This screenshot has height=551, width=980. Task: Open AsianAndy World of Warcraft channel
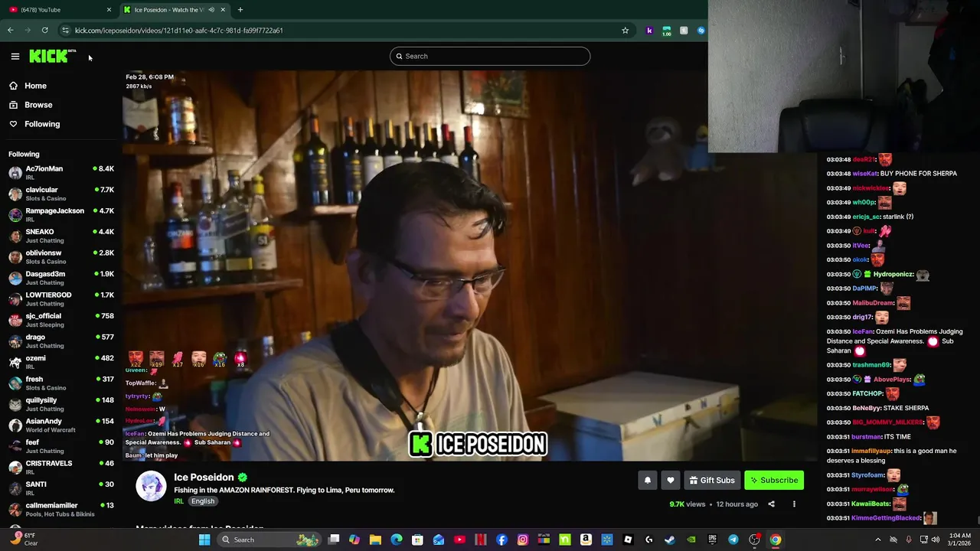[61, 425]
